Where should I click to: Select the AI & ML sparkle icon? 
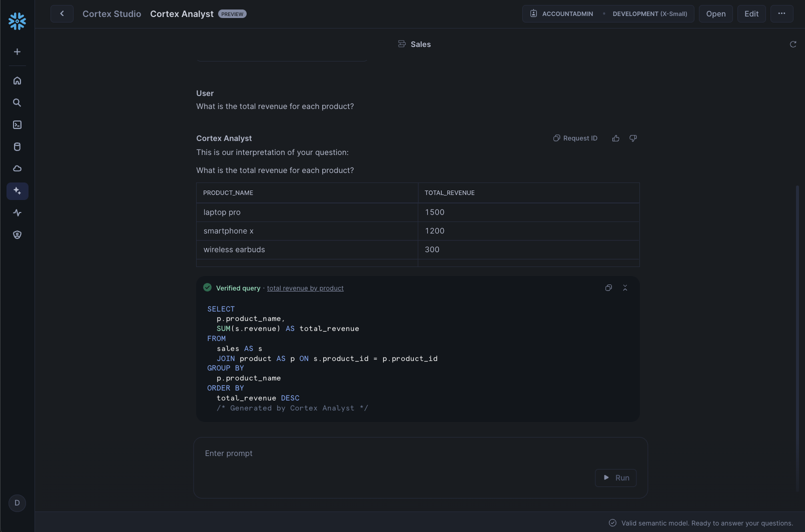tap(17, 191)
